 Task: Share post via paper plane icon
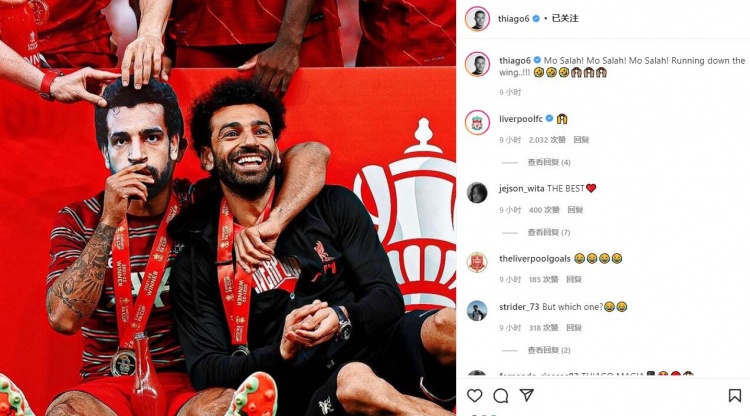pyautogui.click(x=526, y=395)
